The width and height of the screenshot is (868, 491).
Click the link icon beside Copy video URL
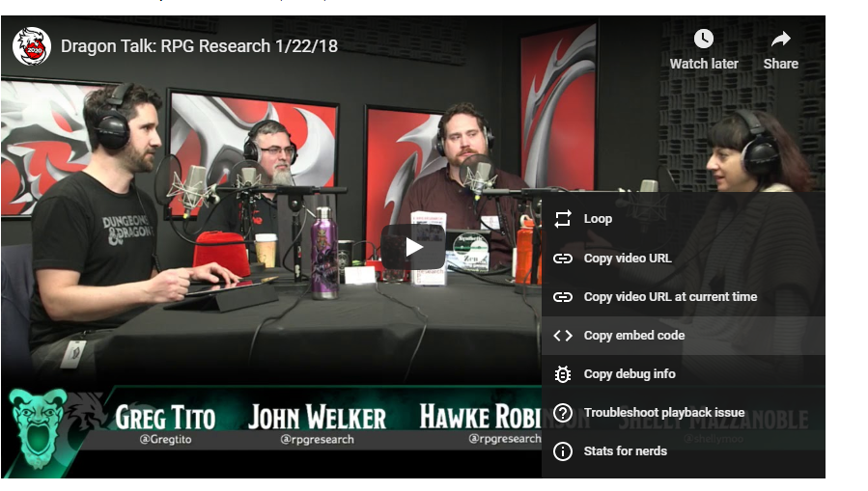tap(563, 259)
